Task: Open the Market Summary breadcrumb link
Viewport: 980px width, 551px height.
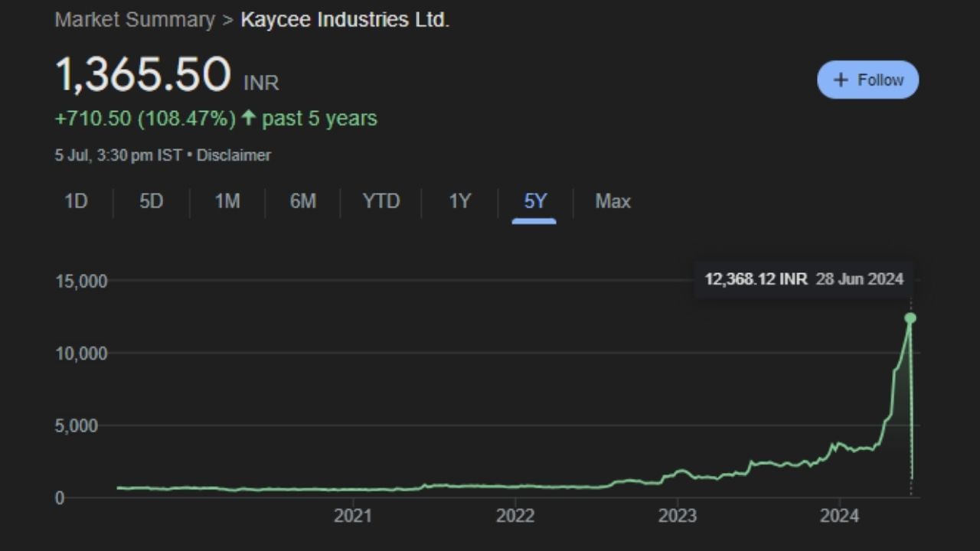Action: [x=135, y=20]
